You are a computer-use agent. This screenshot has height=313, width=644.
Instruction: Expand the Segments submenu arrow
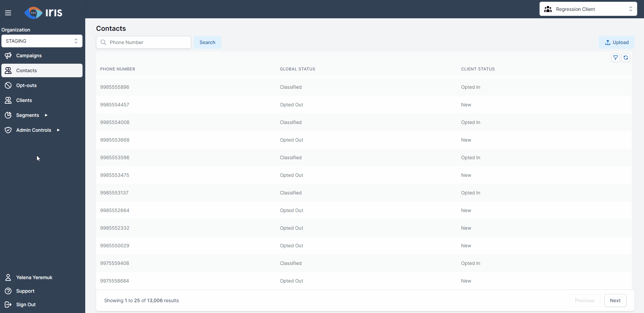point(46,115)
